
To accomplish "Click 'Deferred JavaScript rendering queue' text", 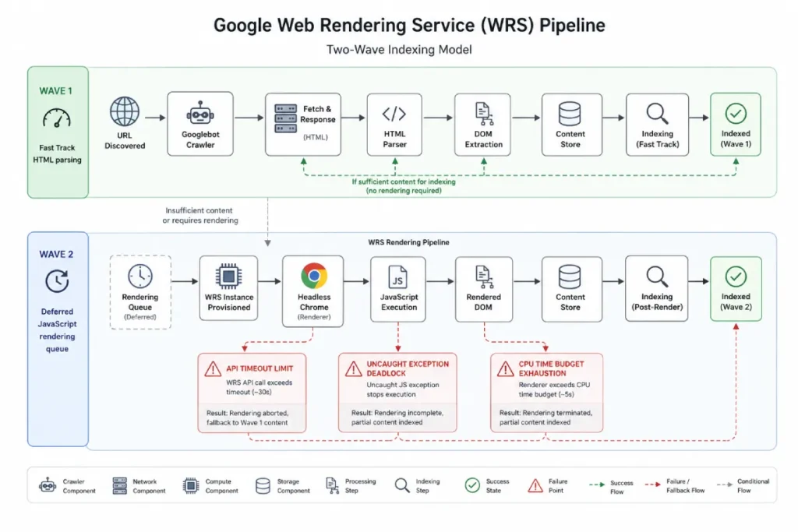I will pos(57,330).
